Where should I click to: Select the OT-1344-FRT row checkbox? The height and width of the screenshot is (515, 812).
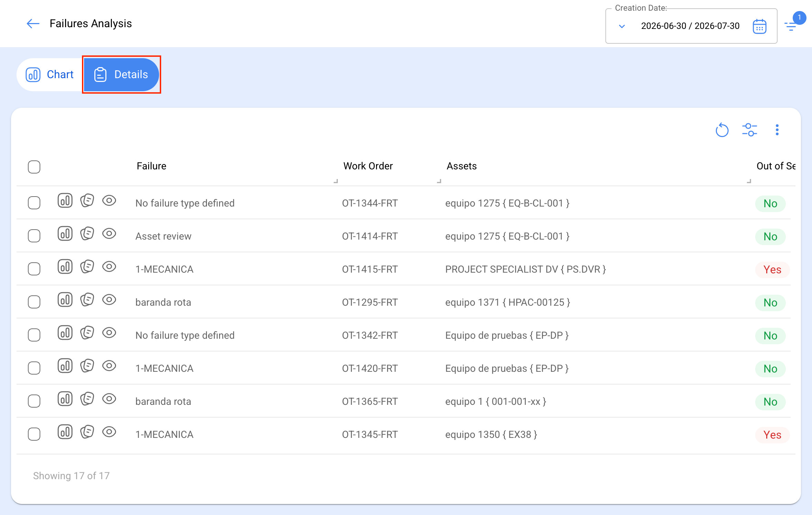[x=34, y=203]
